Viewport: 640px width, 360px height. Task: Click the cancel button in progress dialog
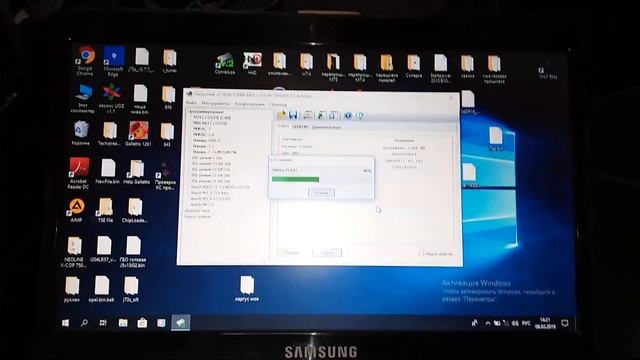(322, 193)
